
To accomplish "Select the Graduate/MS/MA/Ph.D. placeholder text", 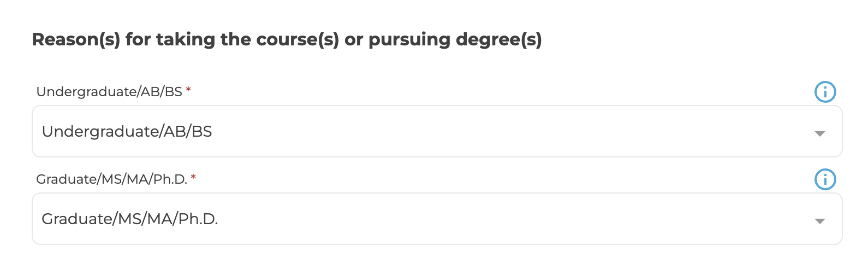I will coord(130,219).
